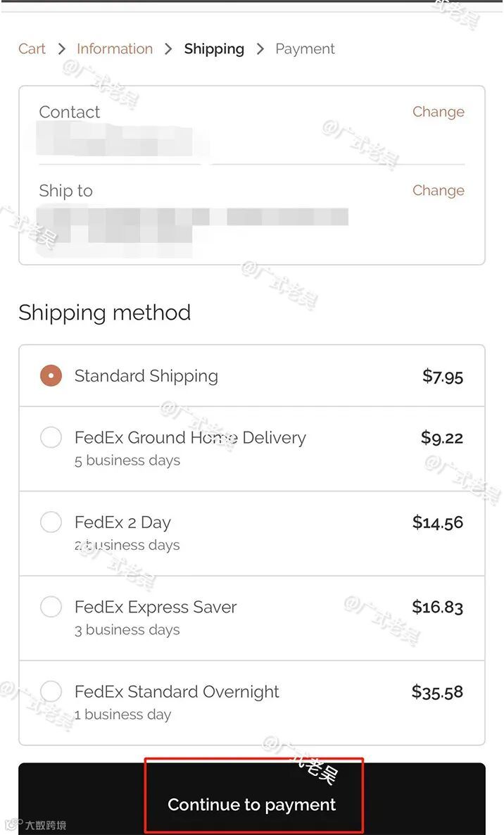The width and height of the screenshot is (504, 835).
Task: Go back to Cart breadcrumb
Action: 32,49
